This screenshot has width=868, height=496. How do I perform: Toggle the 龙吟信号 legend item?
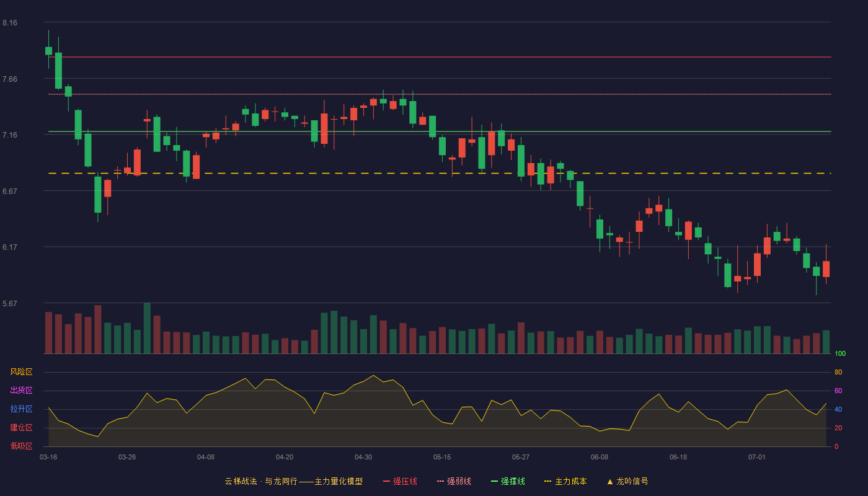tap(627, 481)
